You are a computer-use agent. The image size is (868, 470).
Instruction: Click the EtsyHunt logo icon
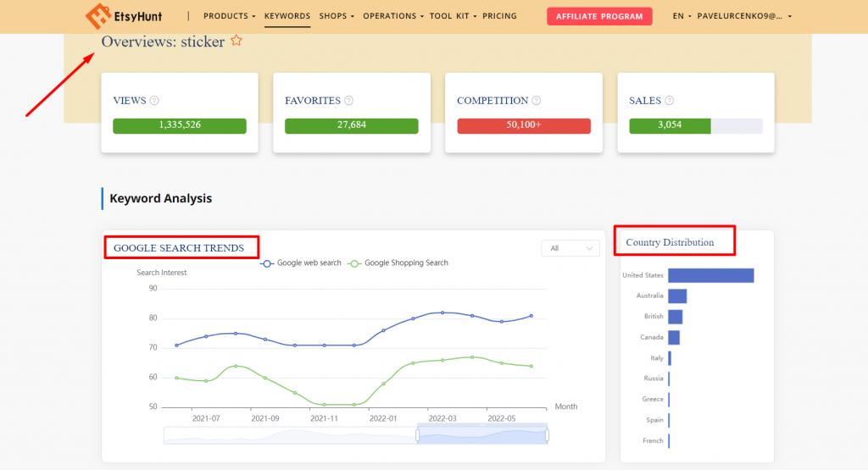[98, 16]
